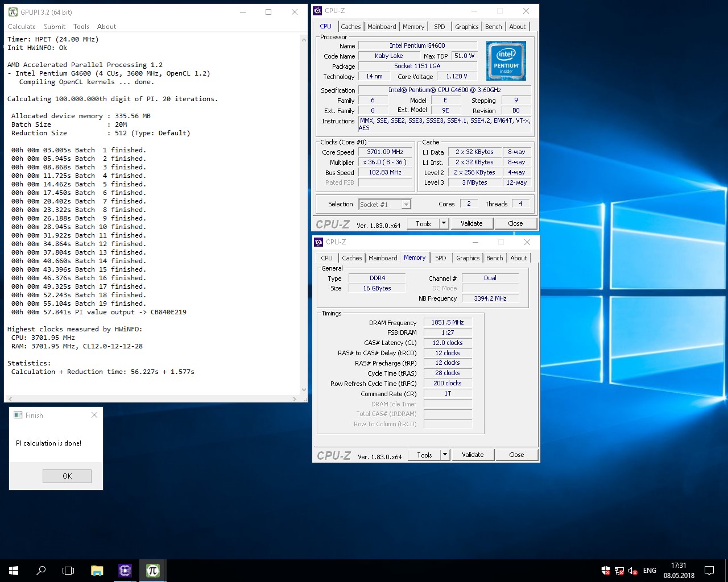Open the Windows Start menu
This screenshot has height=582, width=728.
pos(14,570)
